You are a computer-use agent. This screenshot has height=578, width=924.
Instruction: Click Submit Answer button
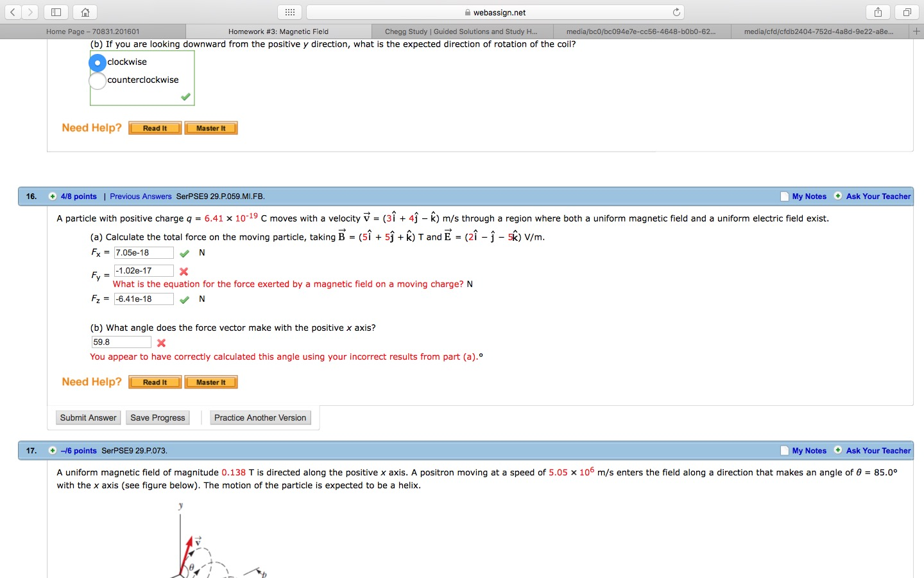point(89,417)
